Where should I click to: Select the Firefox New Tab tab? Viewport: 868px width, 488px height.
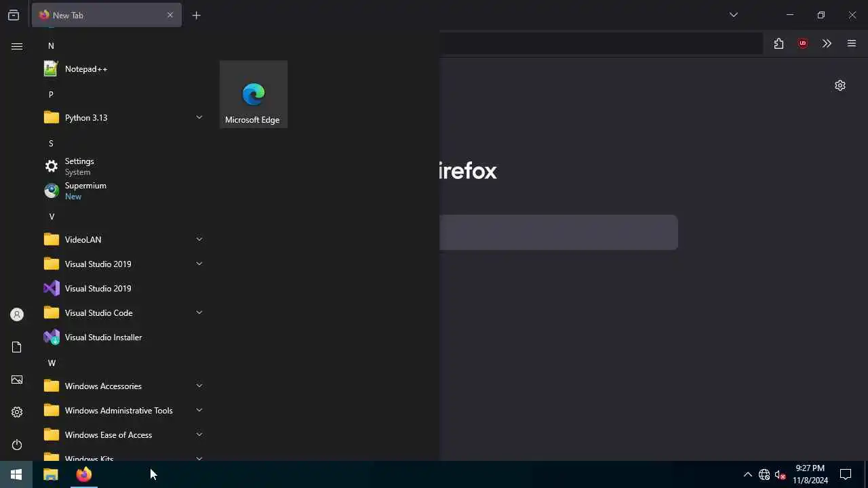pos(106,15)
